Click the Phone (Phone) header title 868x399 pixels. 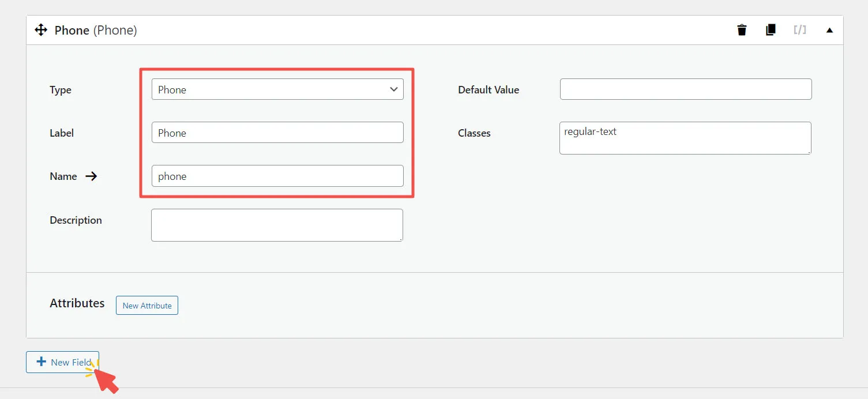[96, 30]
